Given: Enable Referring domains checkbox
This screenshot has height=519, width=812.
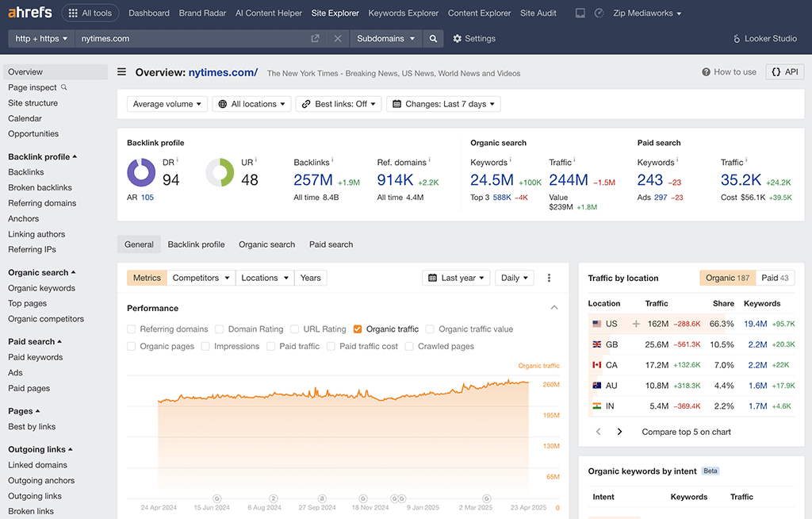Looking at the screenshot, I should coord(132,329).
